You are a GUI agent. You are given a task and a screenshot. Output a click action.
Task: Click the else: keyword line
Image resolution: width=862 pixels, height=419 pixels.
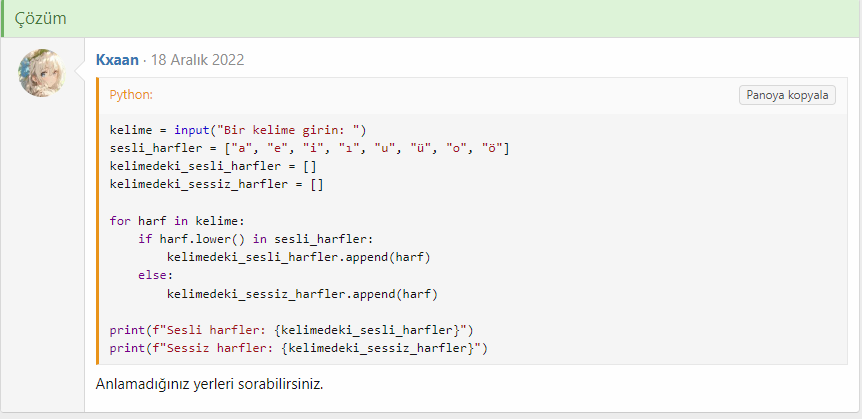(x=156, y=275)
